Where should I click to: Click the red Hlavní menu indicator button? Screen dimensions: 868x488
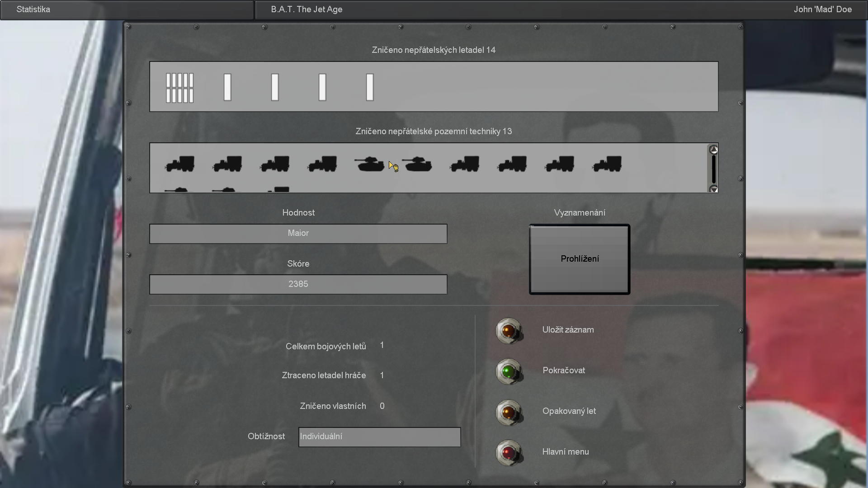[x=509, y=452]
